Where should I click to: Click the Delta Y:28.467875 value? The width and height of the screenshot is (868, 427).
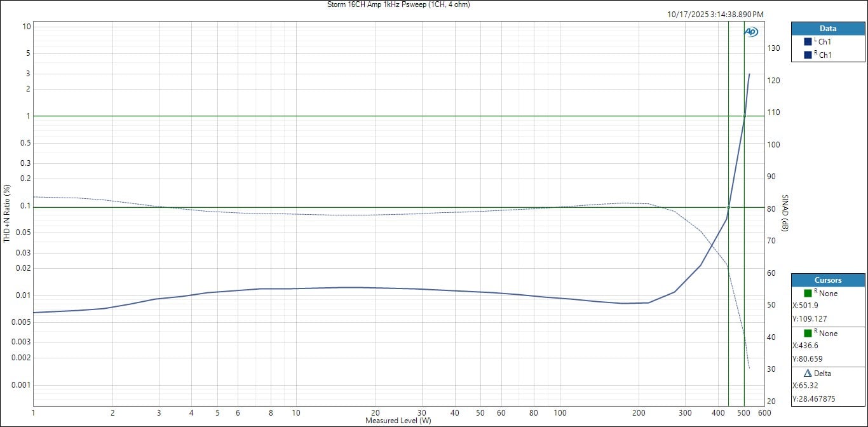tap(814, 399)
